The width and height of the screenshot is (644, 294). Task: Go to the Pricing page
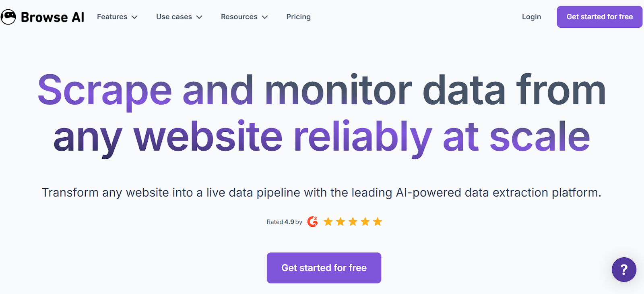click(x=298, y=17)
